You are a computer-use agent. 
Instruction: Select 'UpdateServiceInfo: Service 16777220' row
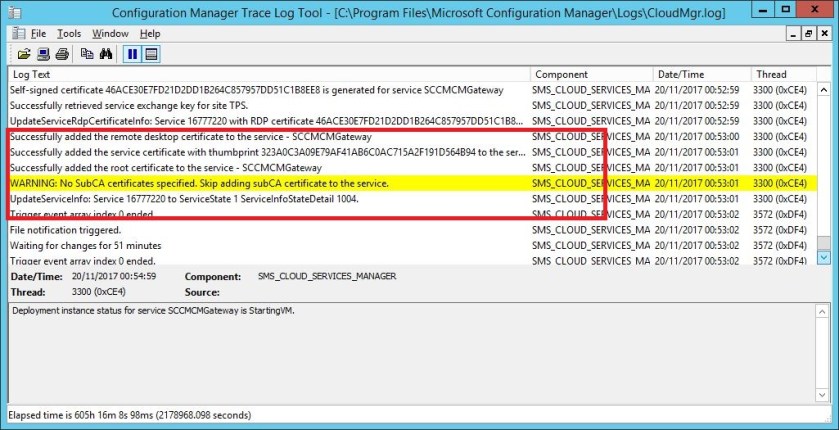pos(412,199)
